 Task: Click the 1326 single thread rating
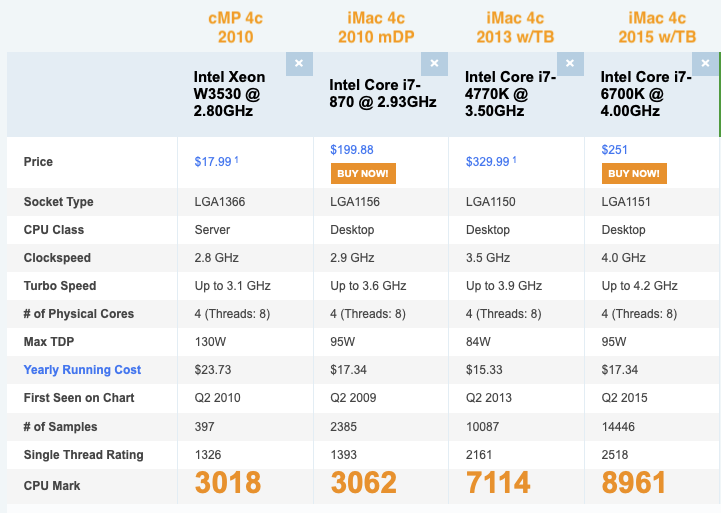pyautogui.click(x=208, y=455)
